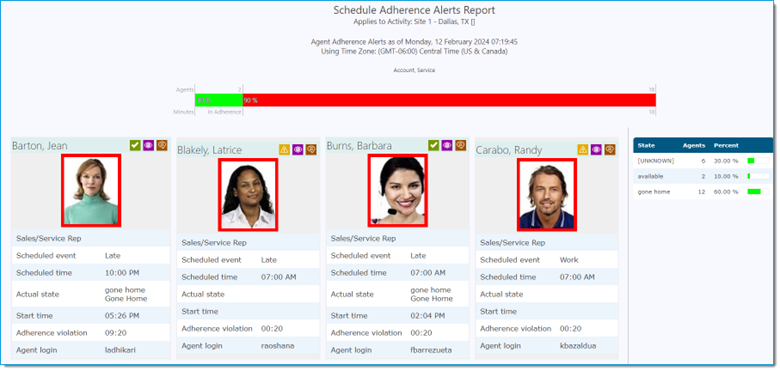The height and width of the screenshot is (371, 780).
Task: Click Burns, Barbara's purple eye icon
Action: tap(447, 145)
